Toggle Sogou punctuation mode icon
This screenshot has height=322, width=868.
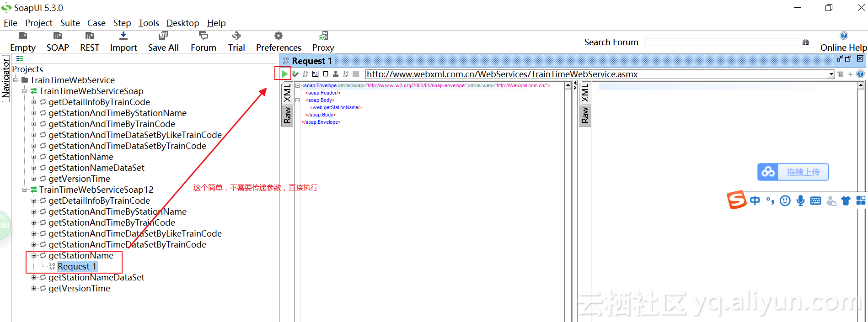[x=770, y=201]
